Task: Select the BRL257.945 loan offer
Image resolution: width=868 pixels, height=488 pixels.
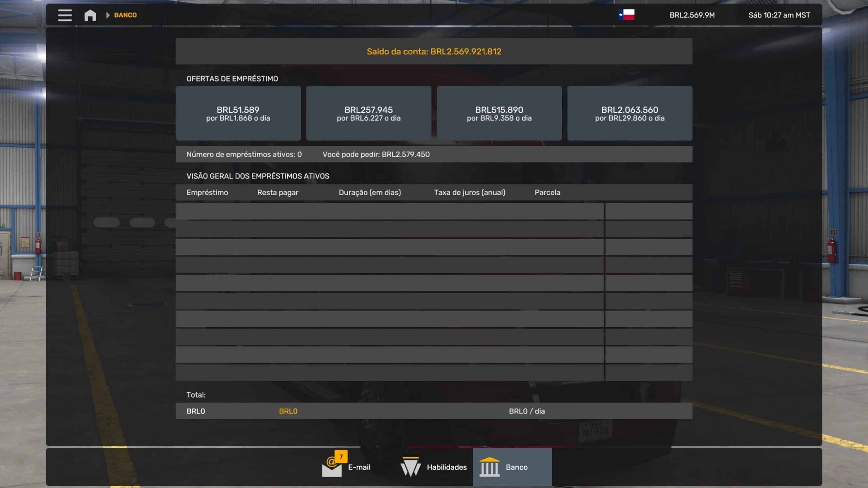Action: click(x=369, y=113)
